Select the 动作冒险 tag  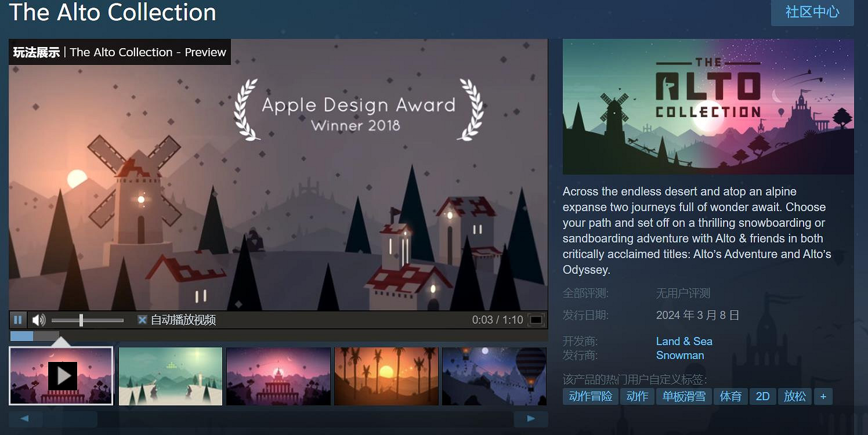pos(591,396)
